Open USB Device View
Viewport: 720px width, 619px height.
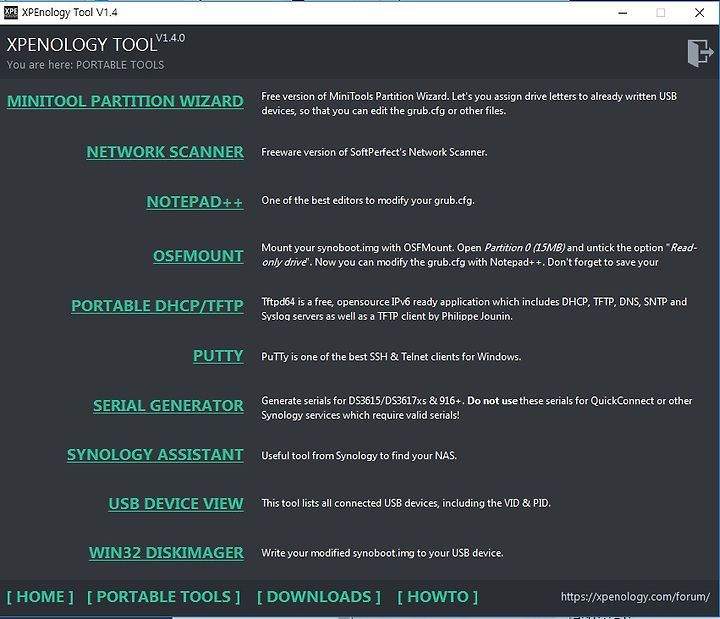pos(176,504)
